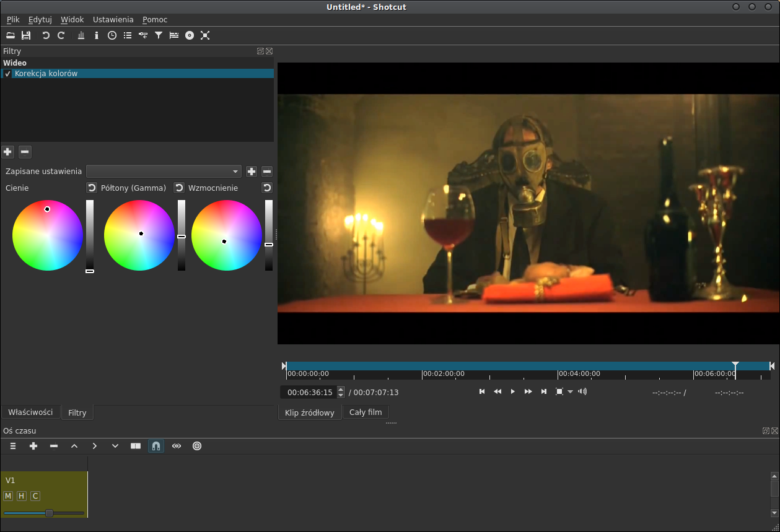The image size is (780, 532).
Task: Click the open file toolbar icon
Action: coord(11,35)
